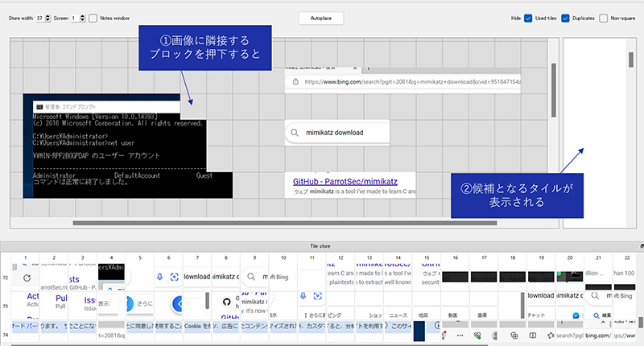This screenshot has width=644, height=346.
Task: Click tile store row header 72
Action: click(x=6, y=278)
